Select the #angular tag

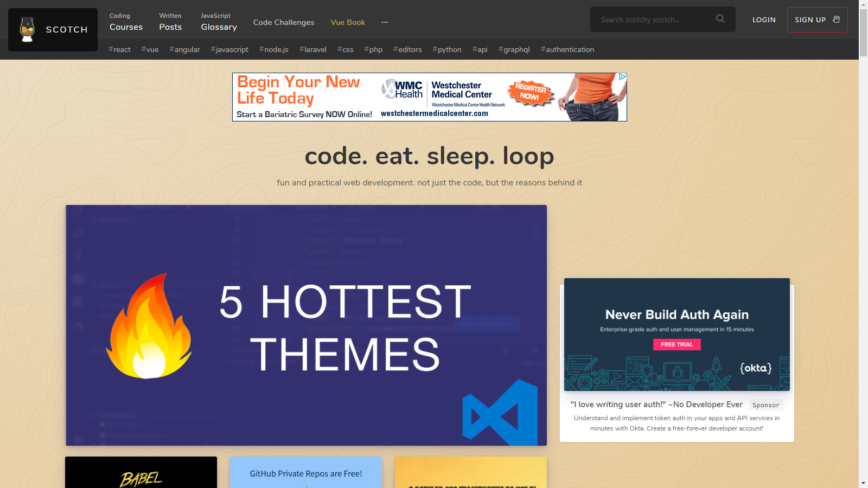(184, 49)
